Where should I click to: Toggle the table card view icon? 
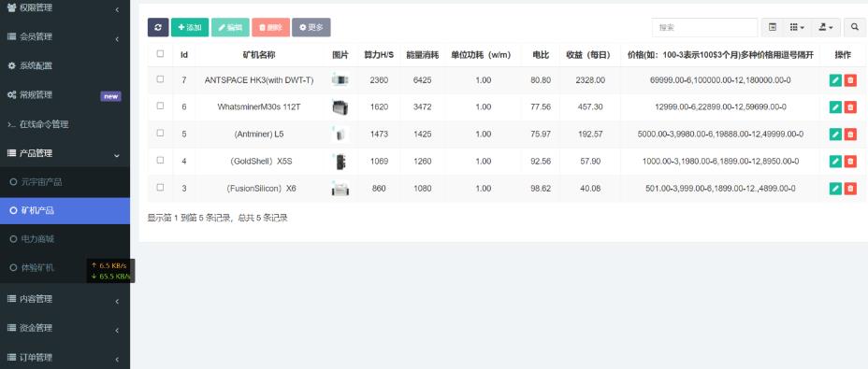773,27
